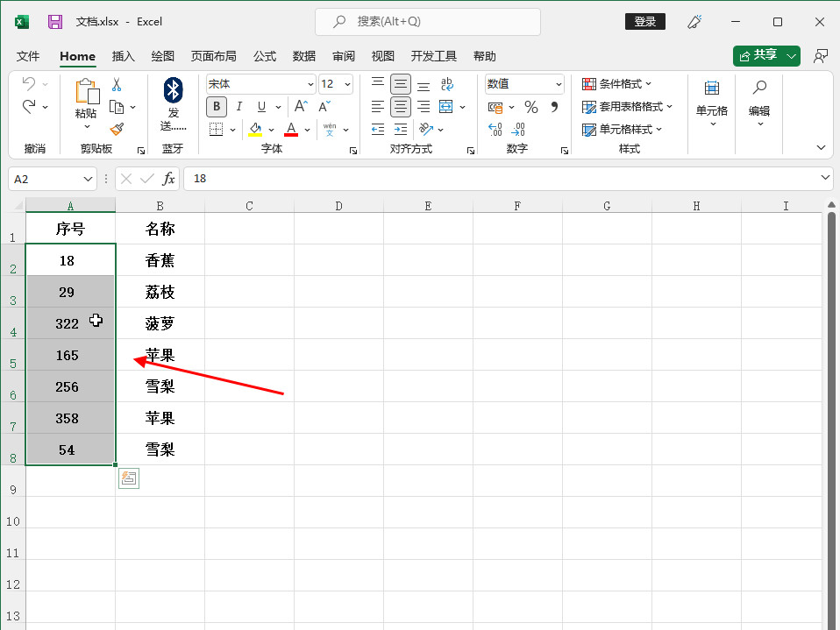This screenshot has height=630, width=840.
Task: Open the 单元格 cells button
Action: click(x=711, y=103)
